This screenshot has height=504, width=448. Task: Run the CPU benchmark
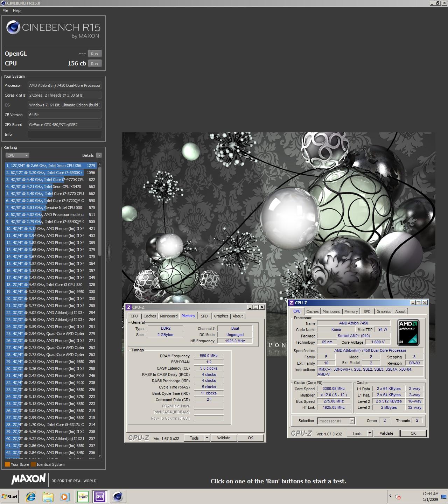(x=94, y=64)
